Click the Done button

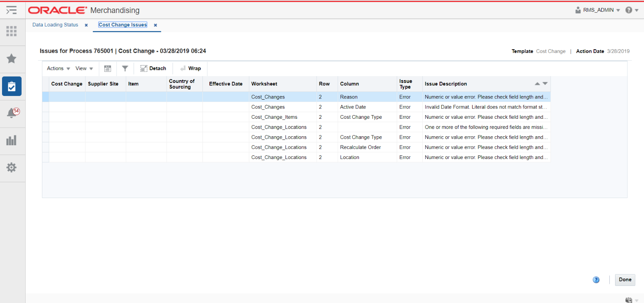click(x=625, y=280)
